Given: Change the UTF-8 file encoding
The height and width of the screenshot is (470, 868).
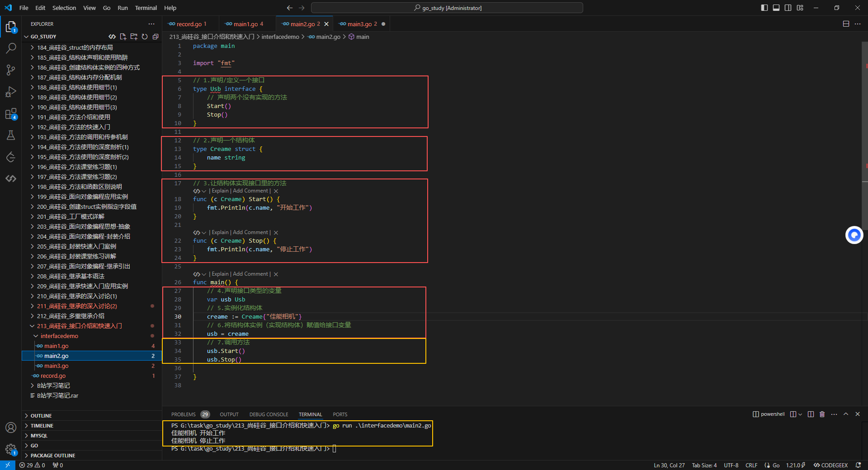Looking at the screenshot, I should pos(731,465).
